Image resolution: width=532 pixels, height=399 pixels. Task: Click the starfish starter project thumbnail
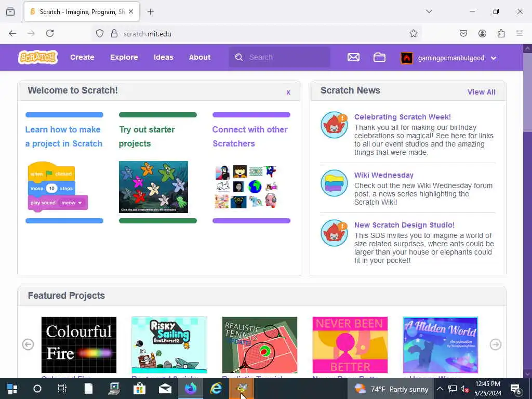(153, 187)
